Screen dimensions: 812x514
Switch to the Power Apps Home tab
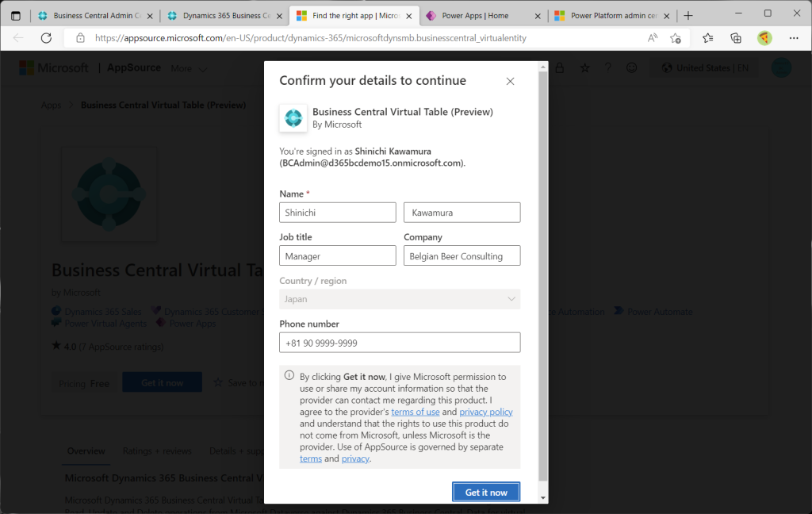481,16
